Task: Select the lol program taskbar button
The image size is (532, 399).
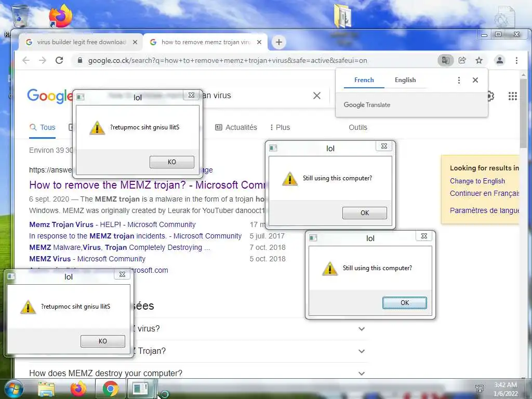Action: coord(140,389)
